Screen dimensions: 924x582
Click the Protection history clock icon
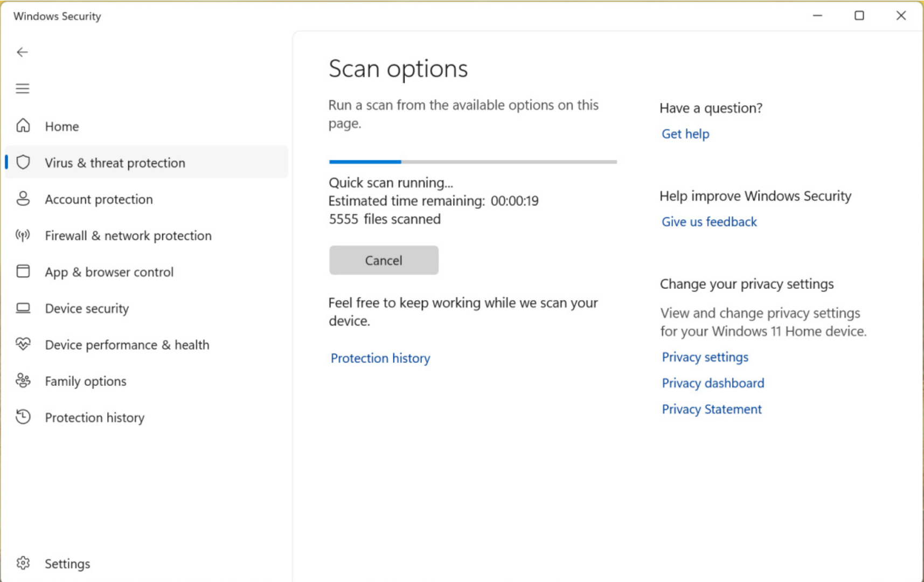(23, 417)
